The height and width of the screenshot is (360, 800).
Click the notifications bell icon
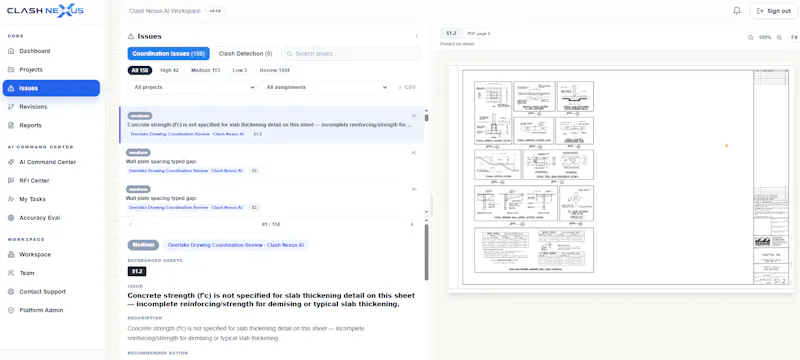click(737, 11)
